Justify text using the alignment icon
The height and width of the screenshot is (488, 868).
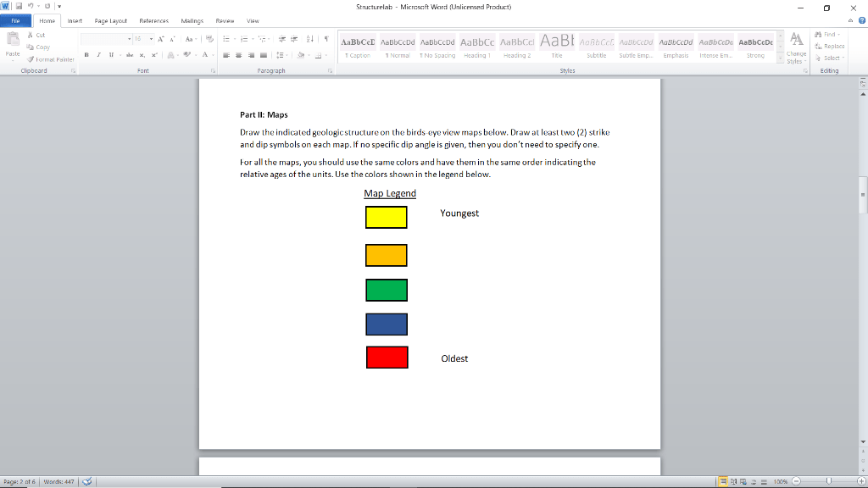(x=264, y=55)
